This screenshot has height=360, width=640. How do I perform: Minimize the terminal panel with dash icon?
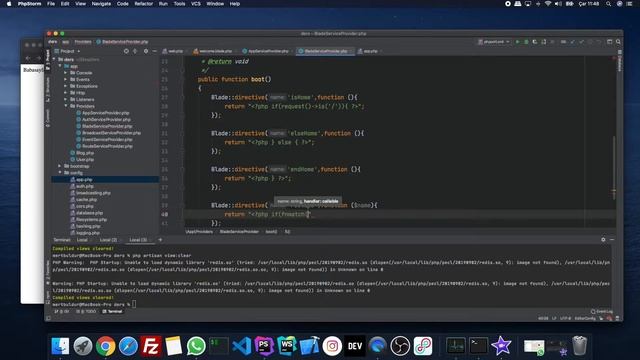612,240
